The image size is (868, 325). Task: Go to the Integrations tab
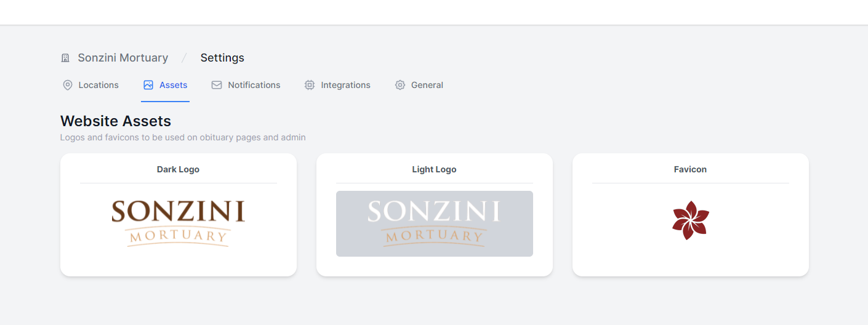[x=338, y=85]
